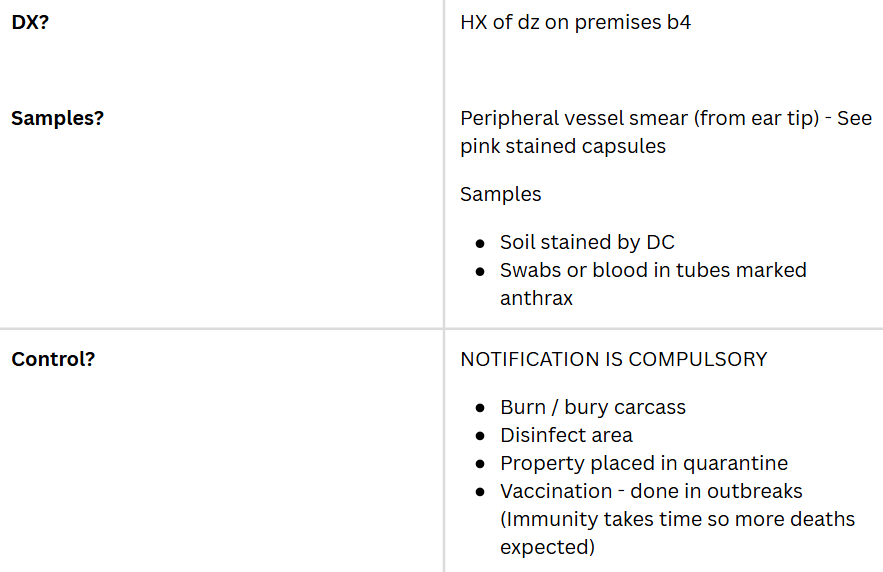Place cursor in "Disinfect area" bullet text

coord(566,435)
